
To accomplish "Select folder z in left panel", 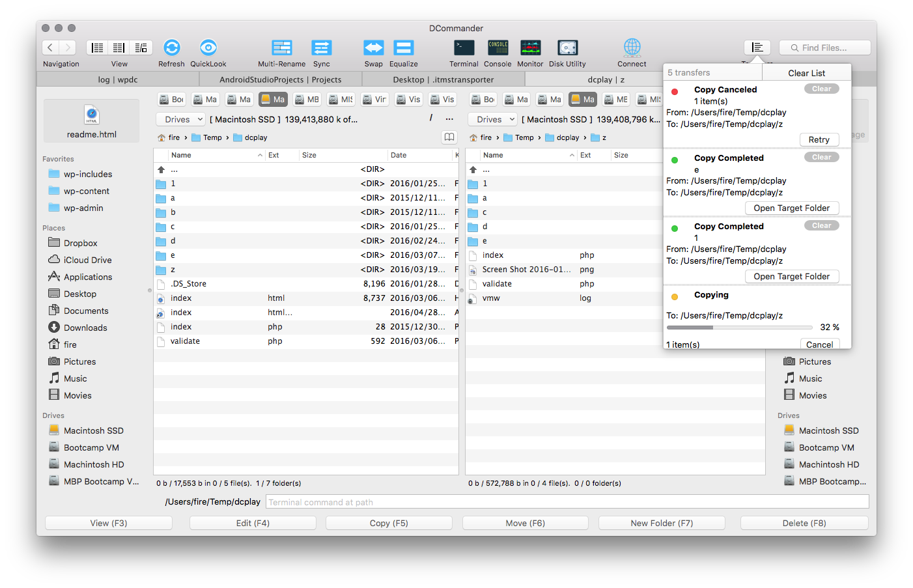I will pyautogui.click(x=306, y=270).
